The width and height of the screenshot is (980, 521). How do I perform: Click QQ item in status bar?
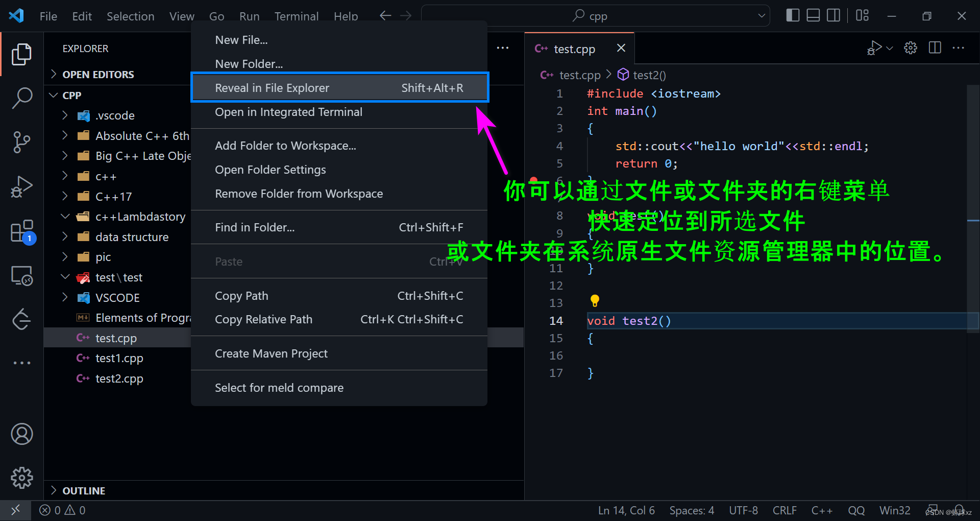(856, 510)
